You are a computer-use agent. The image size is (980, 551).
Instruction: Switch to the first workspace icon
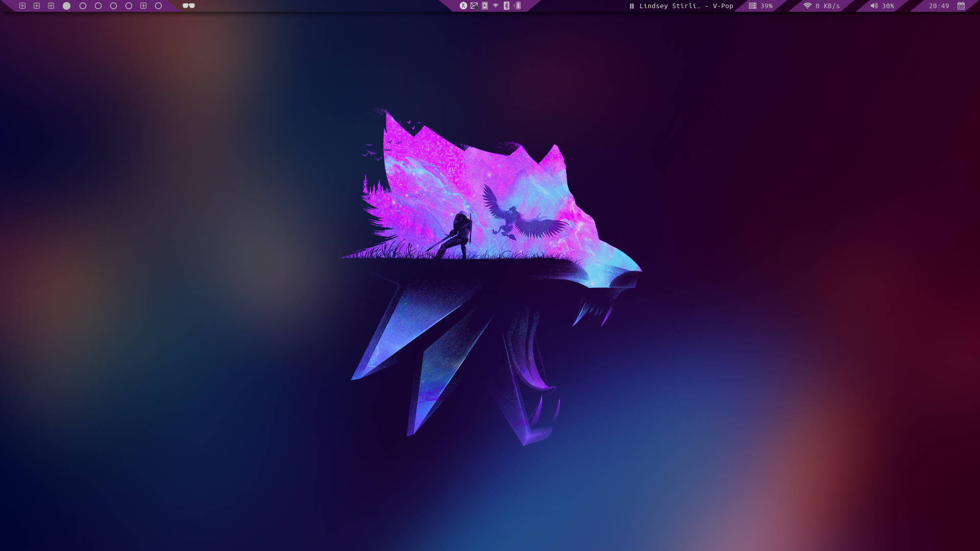[x=22, y=6]
